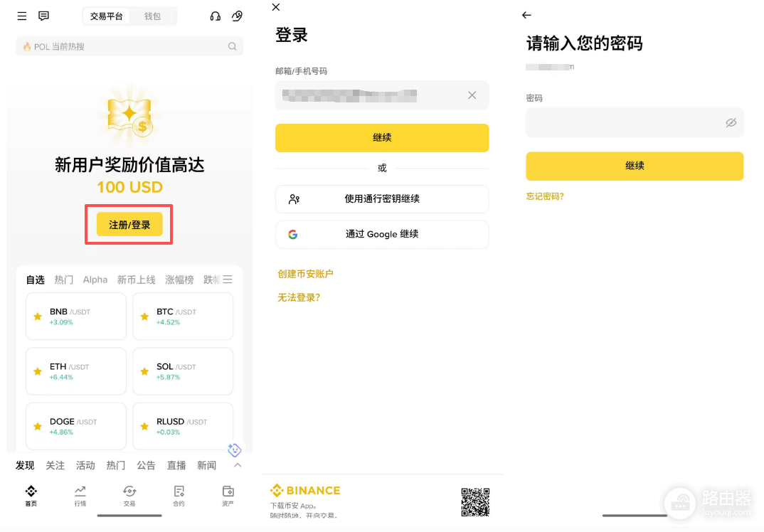This screenshot has height=532, width=764.
Task: Open the market list menu icon
Action: pos(228,280)
